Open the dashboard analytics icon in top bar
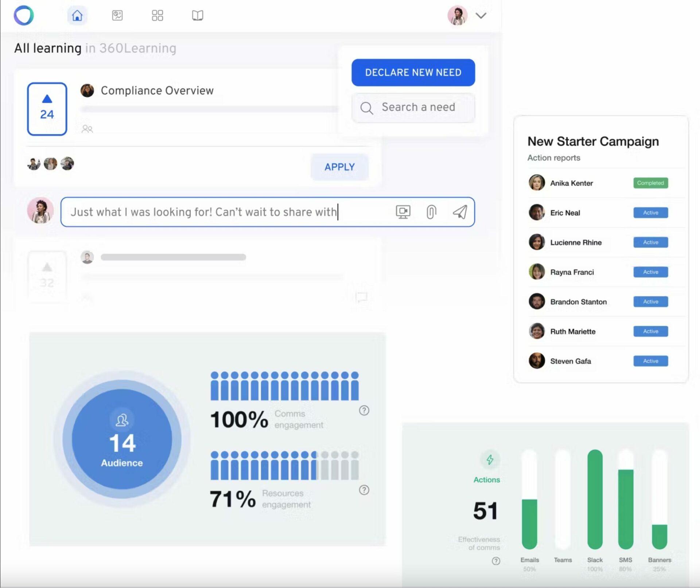 click(117, 15)
